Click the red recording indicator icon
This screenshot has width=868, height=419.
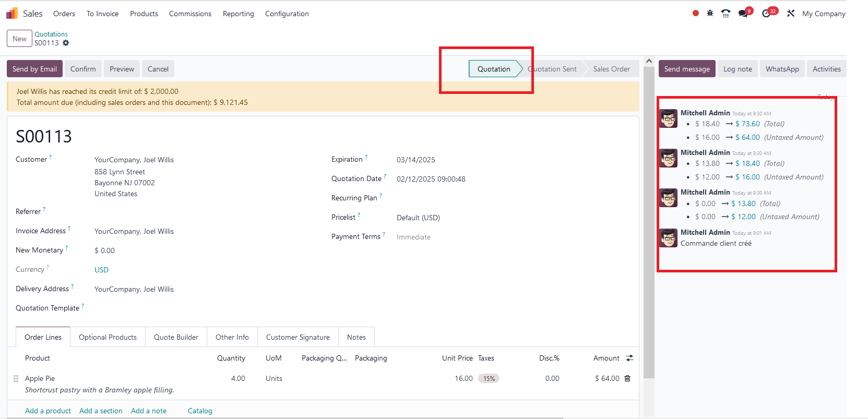(x=695, y=14)
